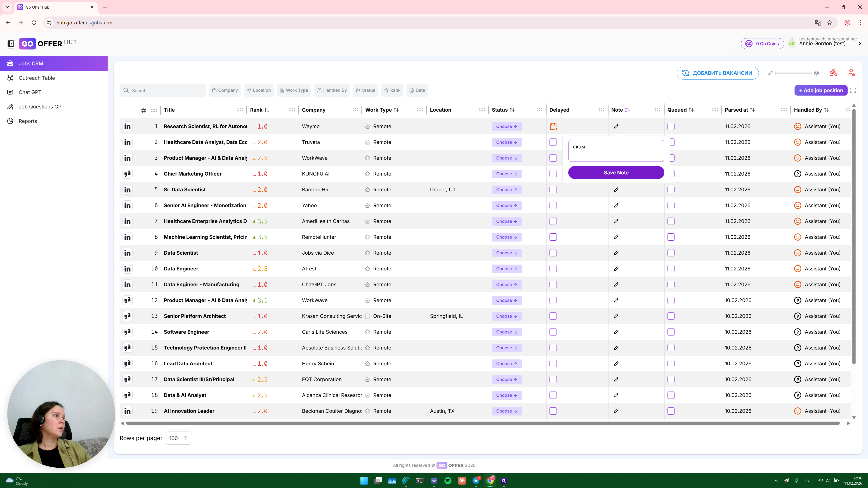868x488 pixels.
Task: Open Outreach Table in the sidebar
Action: pos(37,78)
